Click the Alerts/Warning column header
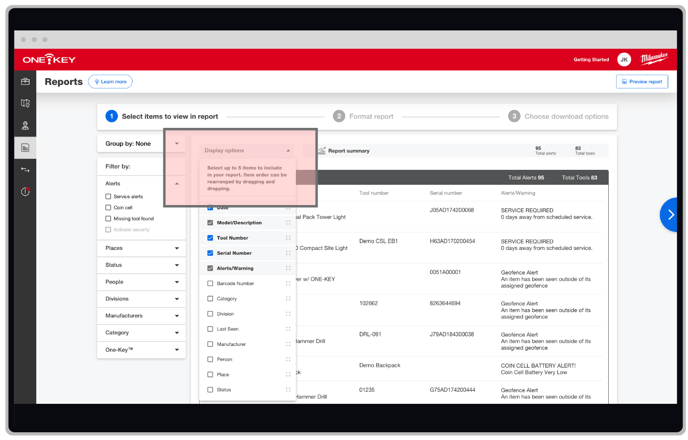This screenshot has height=440, width=688. [x=518, y=193]
